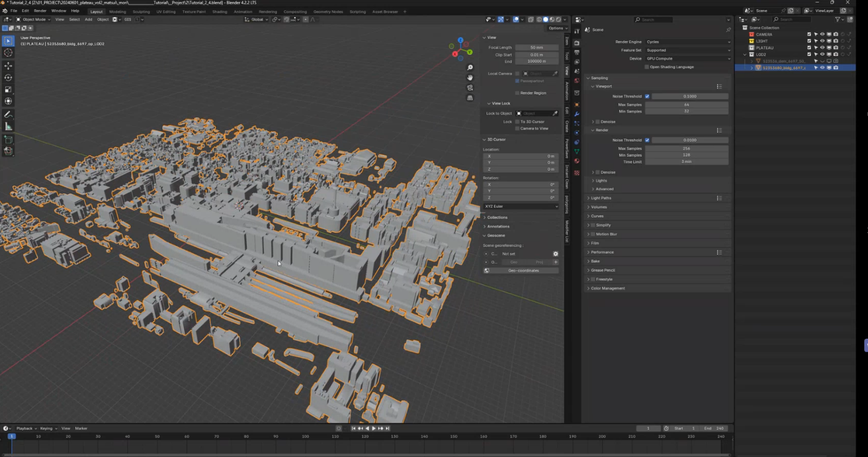Open the Object Mode dropdown

tap(33, 20)
